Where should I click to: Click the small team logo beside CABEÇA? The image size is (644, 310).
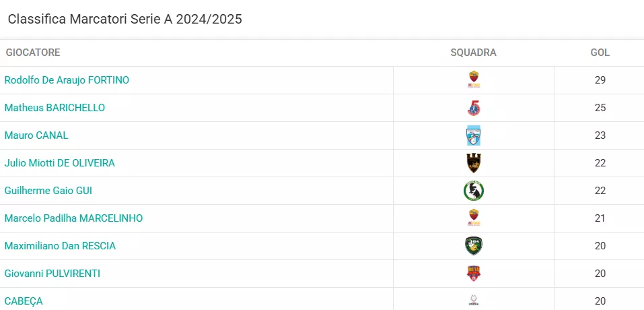point(474,300)
